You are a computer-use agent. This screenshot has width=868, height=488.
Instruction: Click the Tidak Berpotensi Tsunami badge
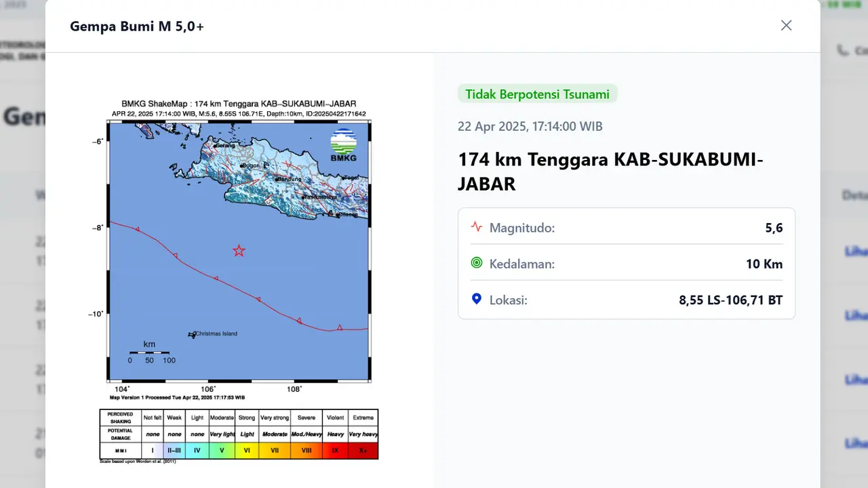[x=537, y=94]
